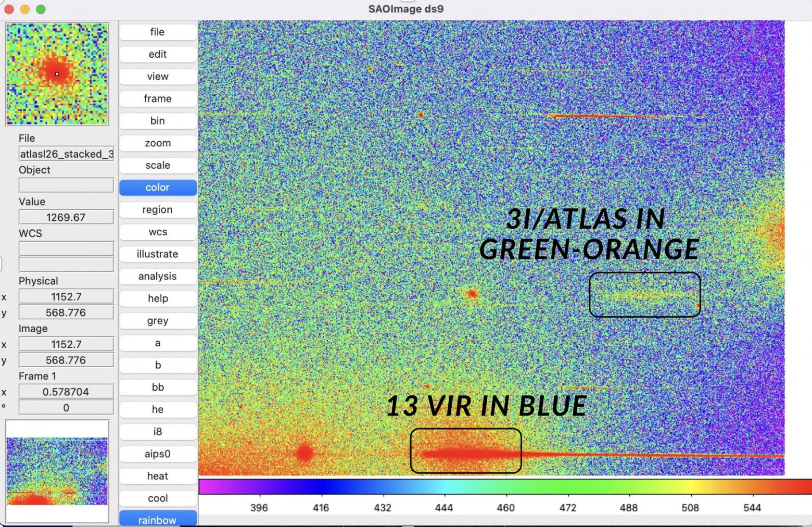Screen dimensions: 812x527
Task: Open the view button panel
Action: (158, 77)
